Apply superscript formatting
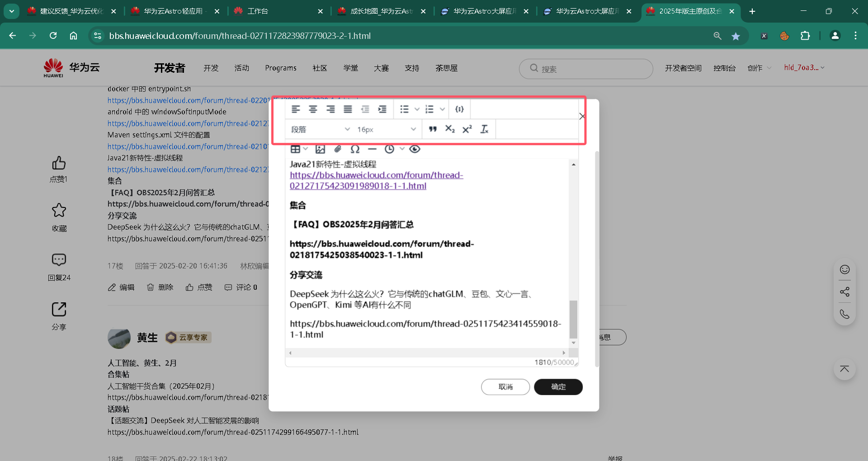 [x=467, y=129]
